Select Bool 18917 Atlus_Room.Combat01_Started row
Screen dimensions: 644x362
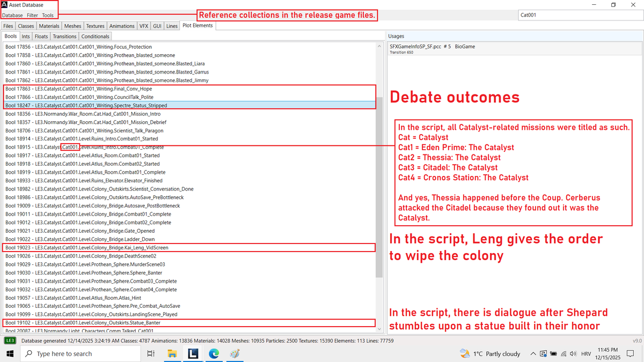[190, 156]
